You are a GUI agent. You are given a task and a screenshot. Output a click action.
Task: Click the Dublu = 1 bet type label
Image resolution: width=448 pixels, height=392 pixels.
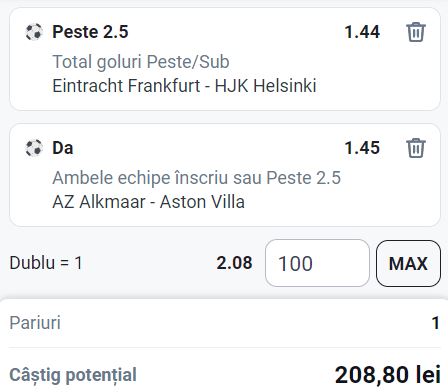click(x=46, y=263)
